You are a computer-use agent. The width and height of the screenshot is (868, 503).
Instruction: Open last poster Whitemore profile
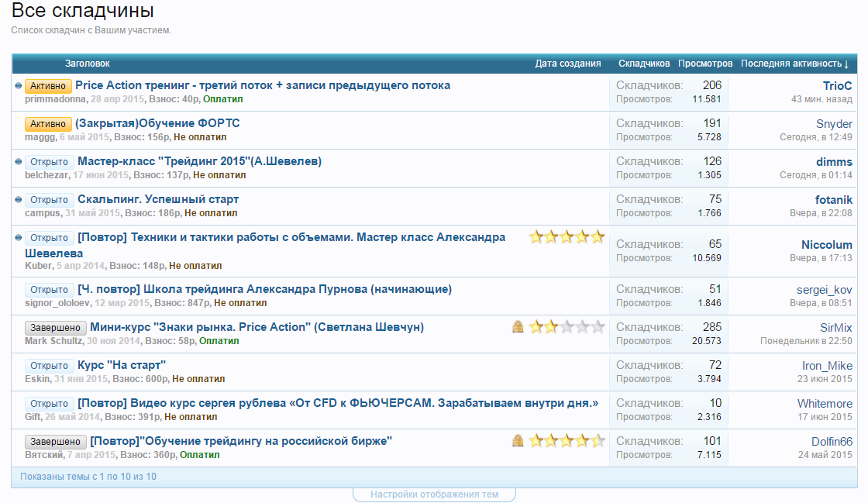[825, 404]
